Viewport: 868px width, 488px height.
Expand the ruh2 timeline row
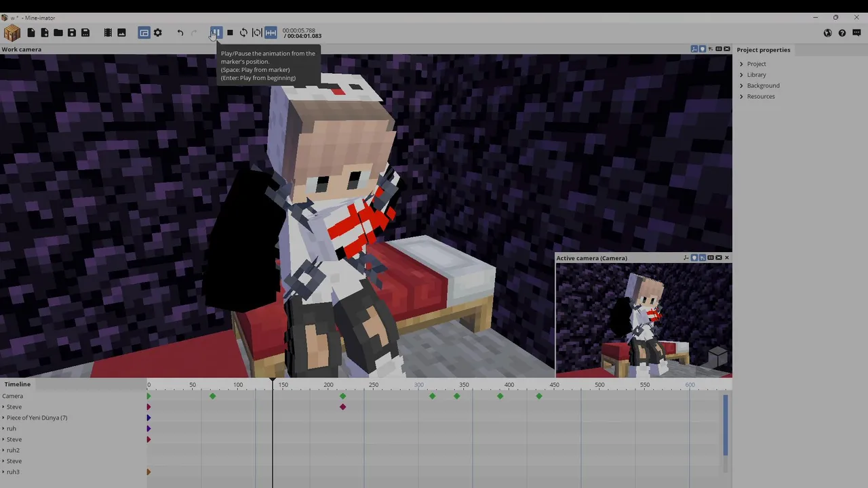click(x=3, y=450)
